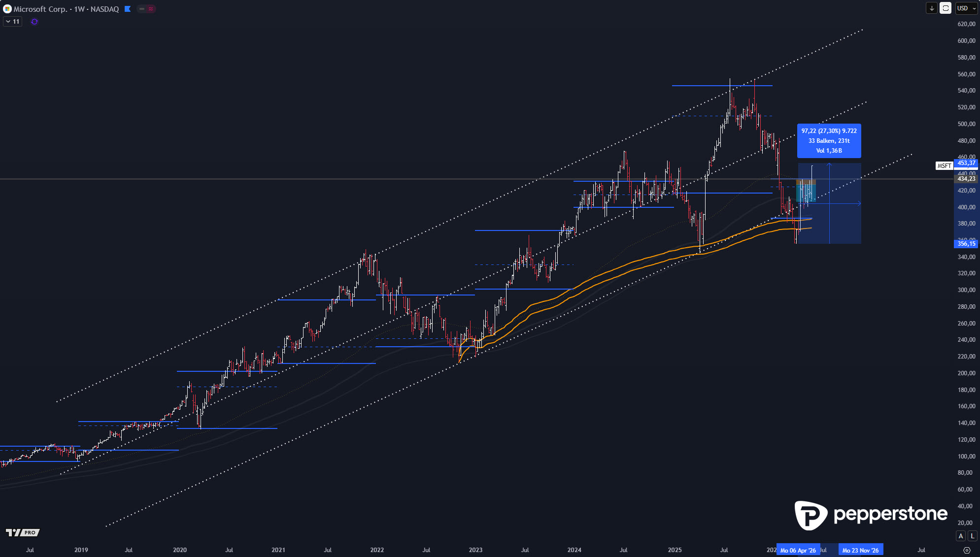
Task: Click the Microsoft logo symbol icon
Action: pos(7,9)
